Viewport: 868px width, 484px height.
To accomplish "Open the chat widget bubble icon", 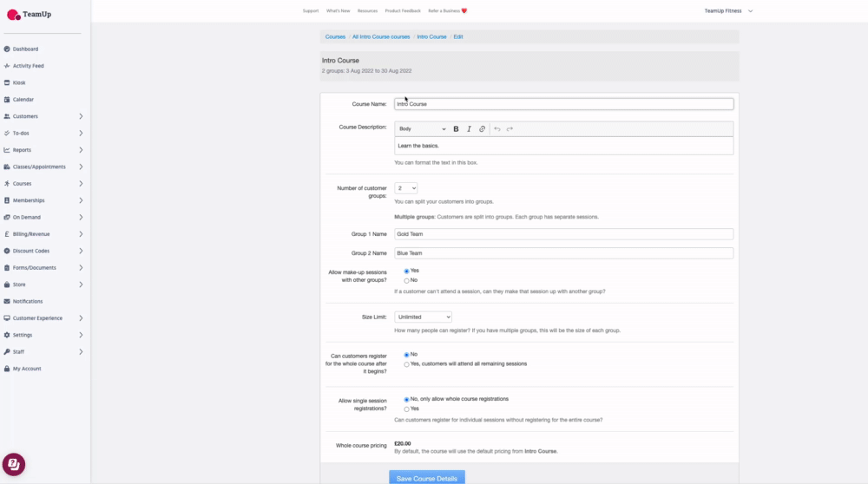I will coord(13,464).
